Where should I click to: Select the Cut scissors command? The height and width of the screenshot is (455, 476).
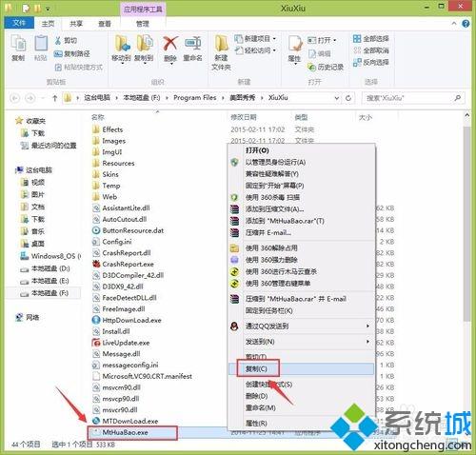(66, 40)
